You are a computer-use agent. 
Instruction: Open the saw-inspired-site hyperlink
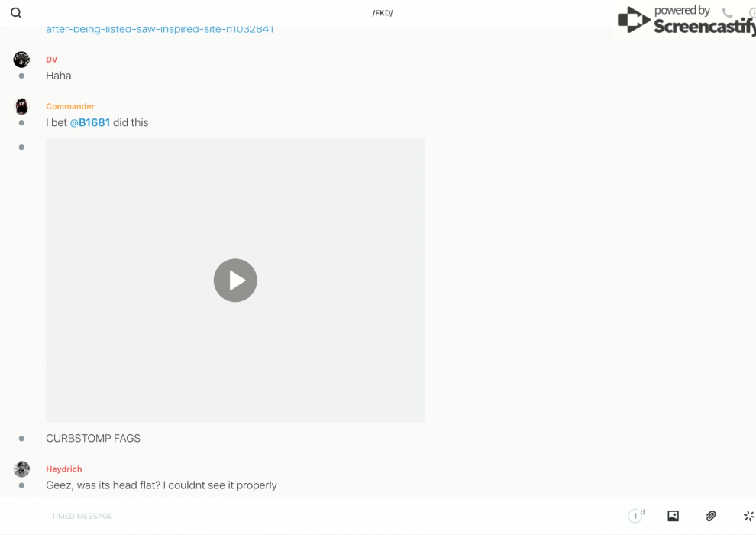[160, 29]
